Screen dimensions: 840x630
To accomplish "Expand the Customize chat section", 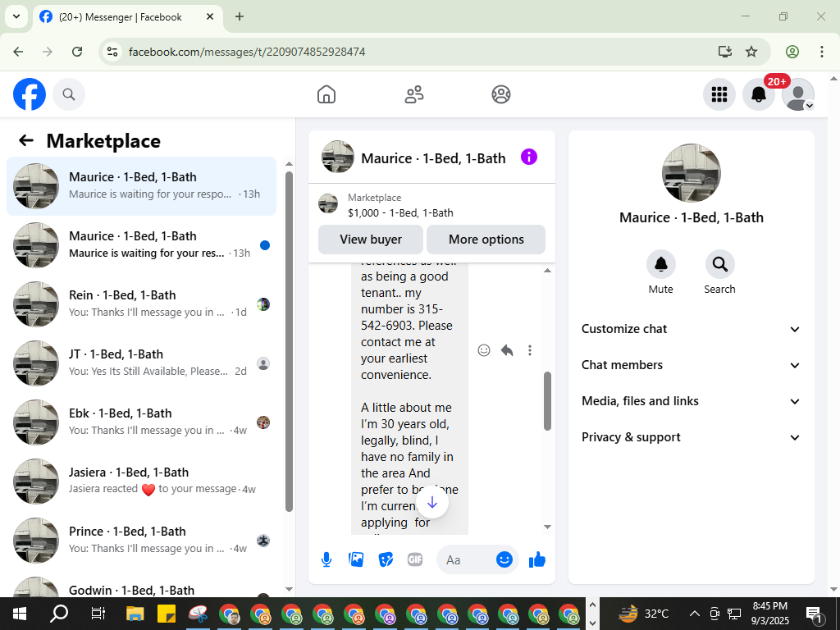I will click(x=691, y=329).
